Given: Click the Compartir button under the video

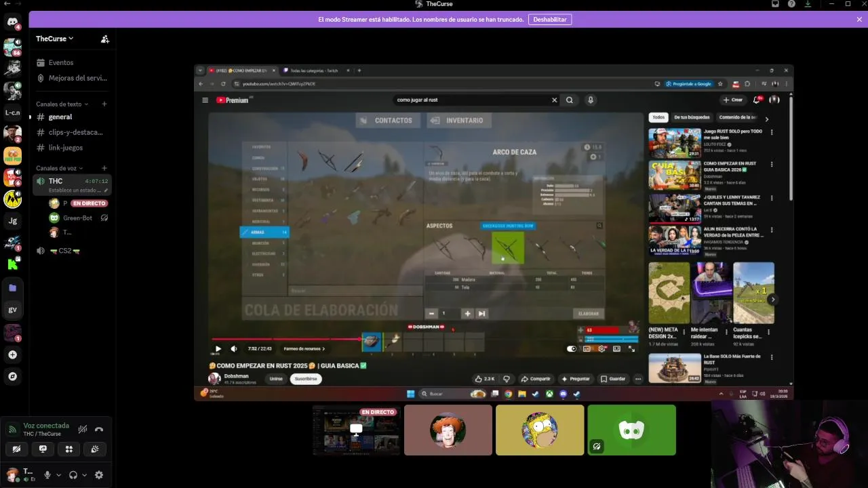Looking at the screenshot, I should 536,379.
